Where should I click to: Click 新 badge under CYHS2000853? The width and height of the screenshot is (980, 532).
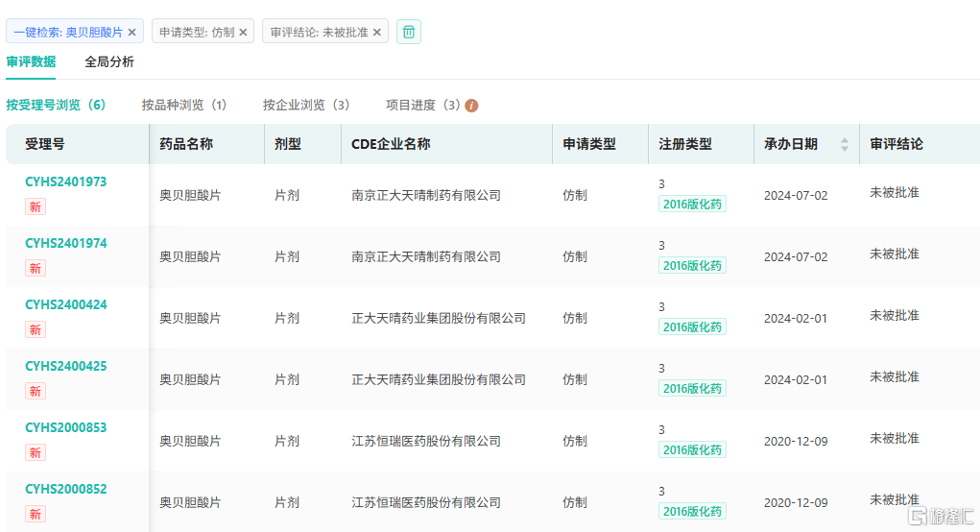click(x=35, y=452)
